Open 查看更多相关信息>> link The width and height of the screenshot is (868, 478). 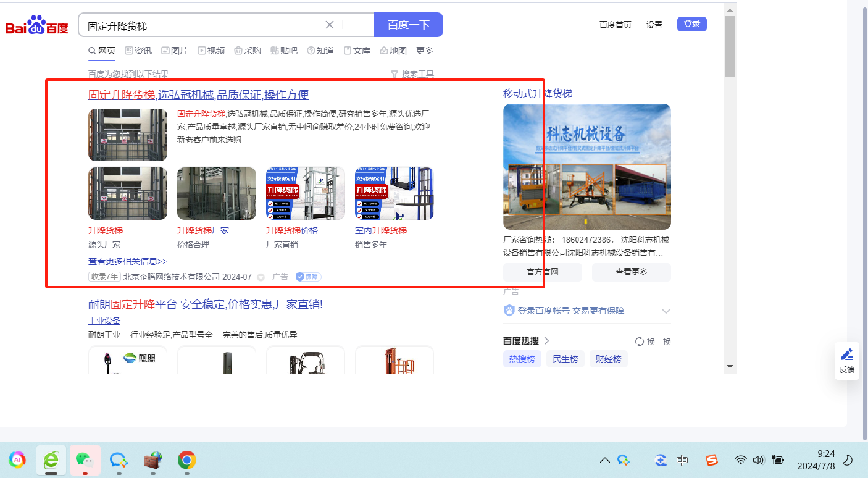[x=128, y=261]
